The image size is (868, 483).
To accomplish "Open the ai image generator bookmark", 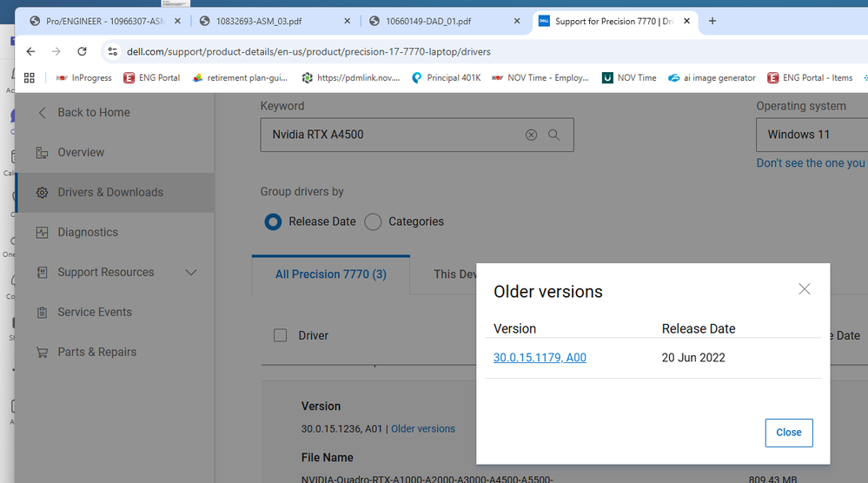I will coord(712,78).
